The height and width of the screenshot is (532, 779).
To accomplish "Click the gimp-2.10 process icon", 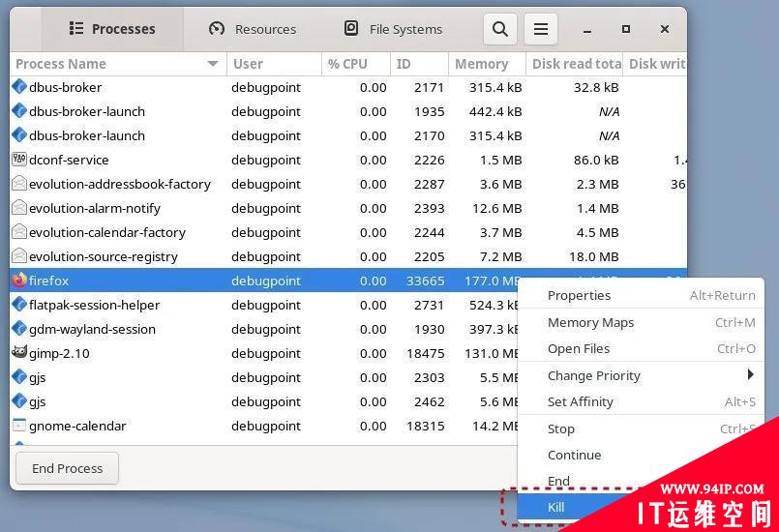I will coord(19,353).
